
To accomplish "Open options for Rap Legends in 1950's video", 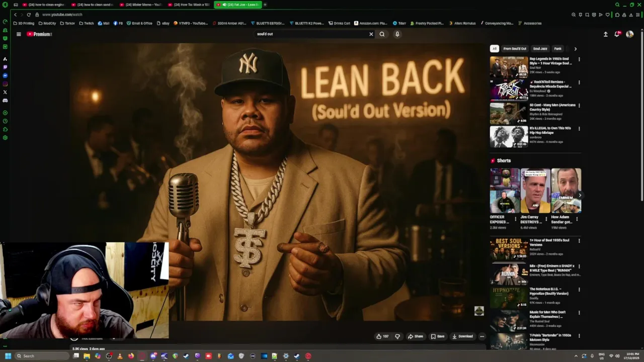I will coord(579,59).
